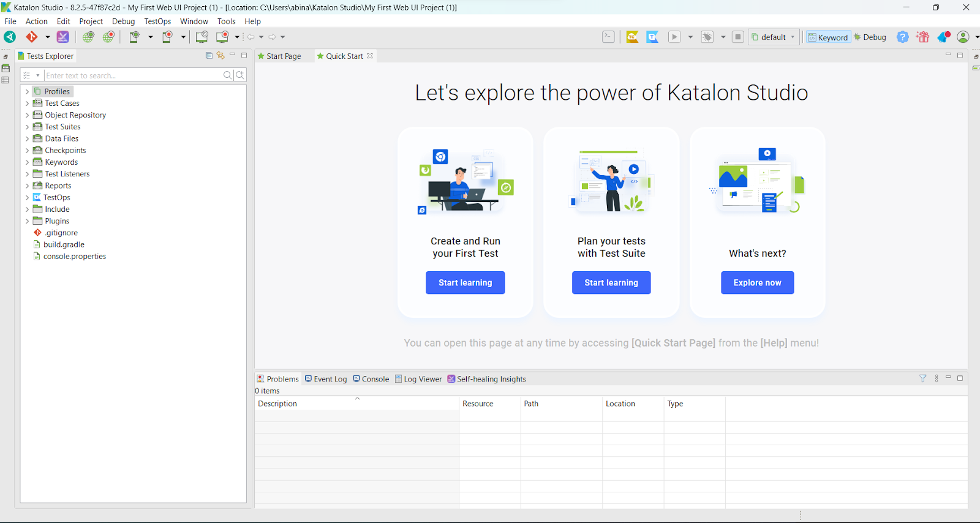The width and height of the screenshot is (980, 523).
Task: Open the Git integration toolbar icon
Action: (32, 37)
